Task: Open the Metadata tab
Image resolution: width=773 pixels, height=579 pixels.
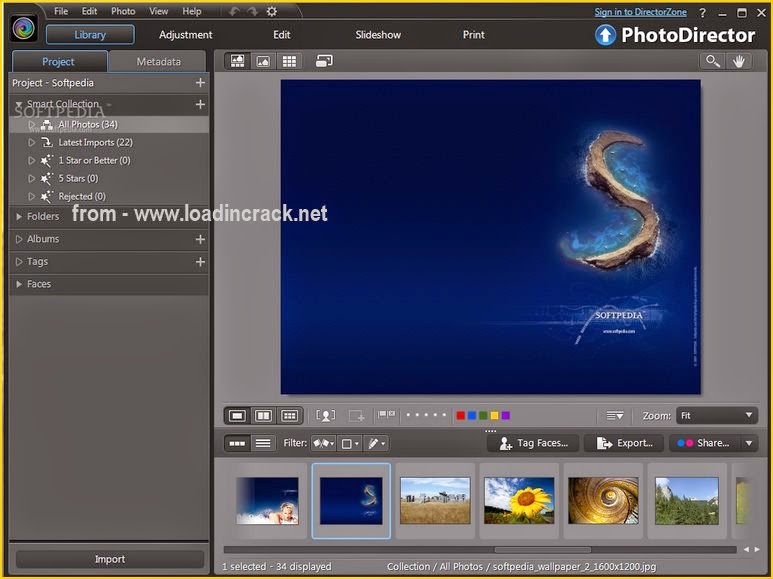Action: pos(158,62)
